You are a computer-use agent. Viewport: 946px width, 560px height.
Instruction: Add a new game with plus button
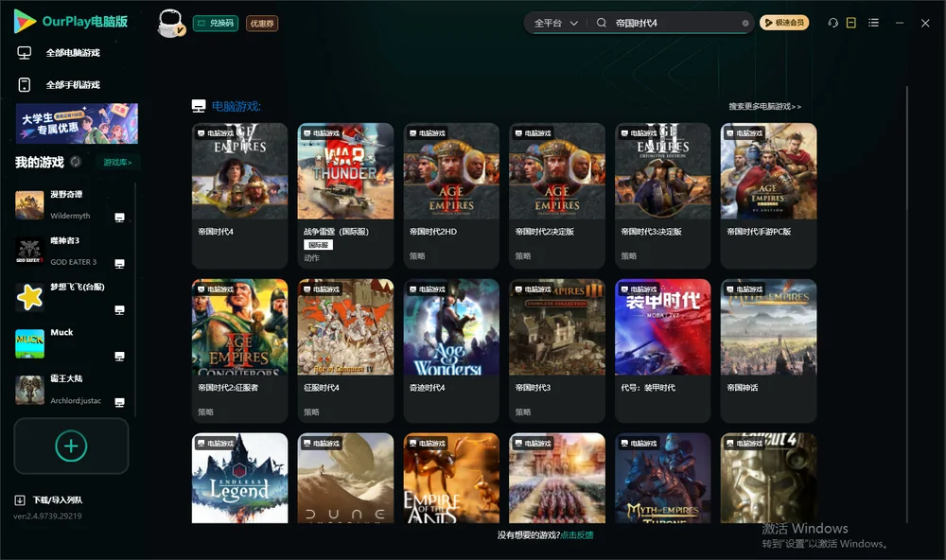(71, 446)
